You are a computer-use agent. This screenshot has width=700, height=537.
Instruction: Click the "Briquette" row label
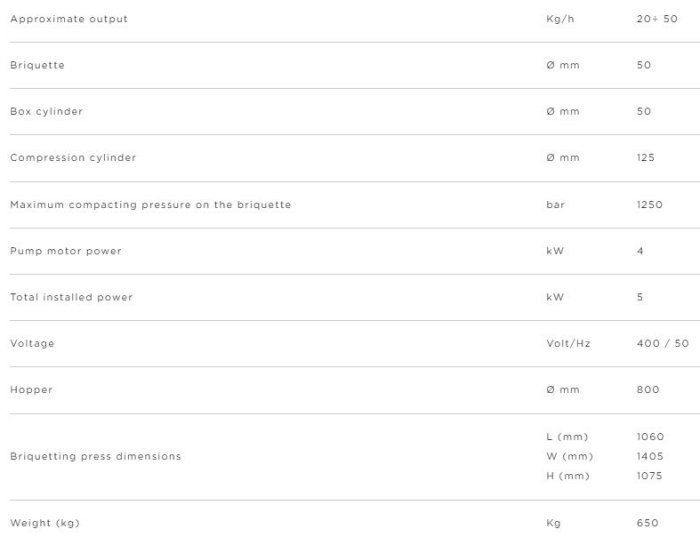click(37, 65)
